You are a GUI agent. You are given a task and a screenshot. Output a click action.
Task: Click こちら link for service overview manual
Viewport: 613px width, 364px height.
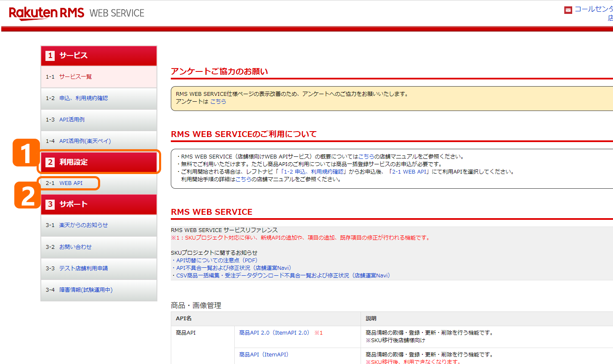click(366, 156)
